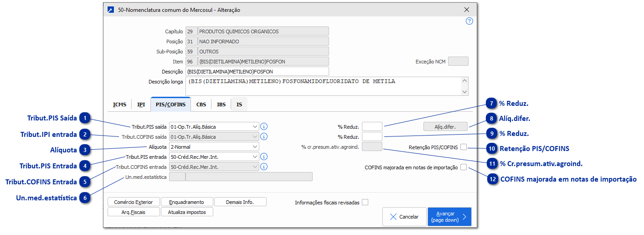Click the help question mark icon
Screen dimensions: 644x235
pyautogui.click(x=469, y=21)
